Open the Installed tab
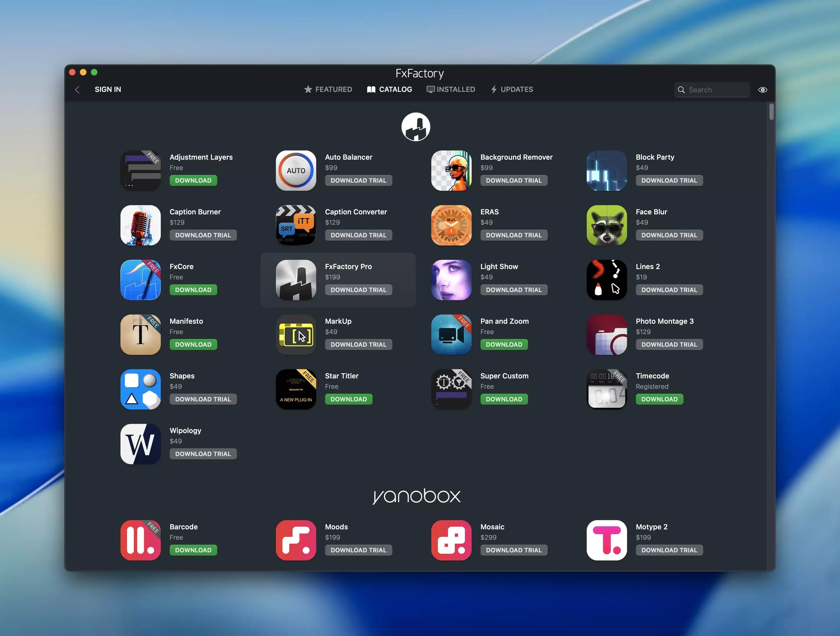This screenshot has height=636, width=840. pos(451,90)
